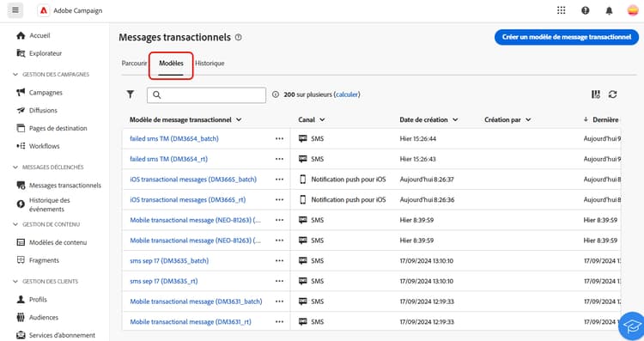This screenshot has width=644, height=341.
Task: Open the user profile avatar
Action: pyautogui.click(x=633, y=10)
